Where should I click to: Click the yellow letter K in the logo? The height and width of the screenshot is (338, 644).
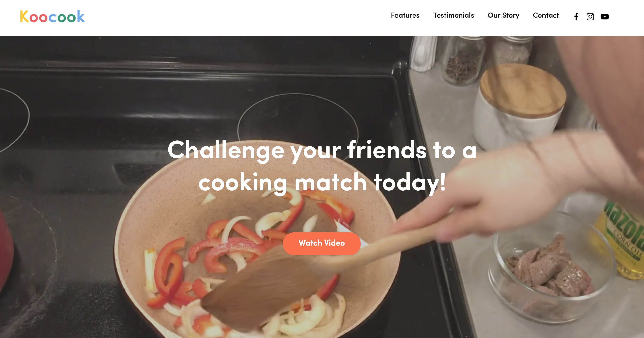[x=25, y=16]
